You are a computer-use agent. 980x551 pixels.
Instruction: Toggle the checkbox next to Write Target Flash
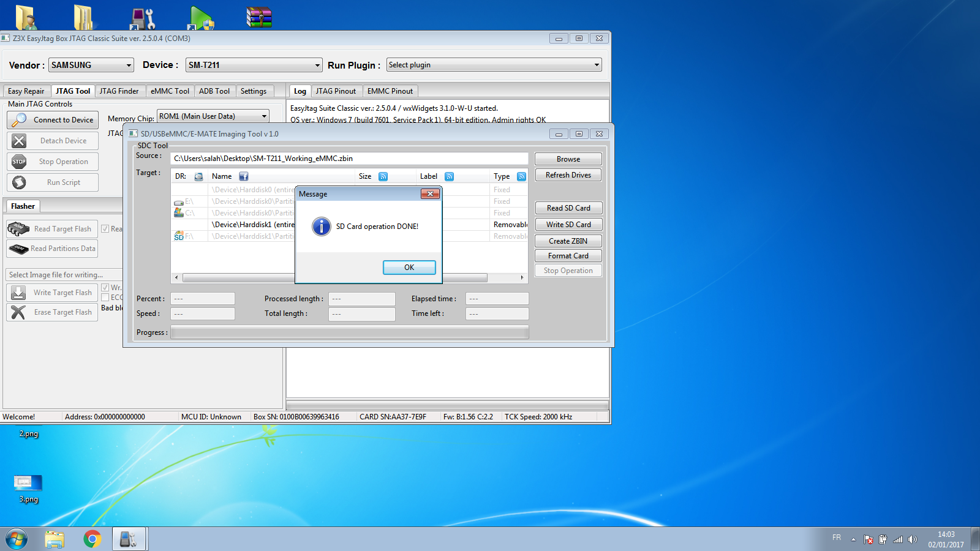(x=105, y=288)
